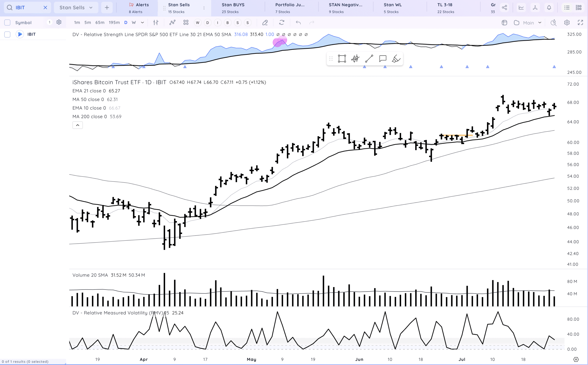Image resolution: width=588 pixels, height=365 pixels.
Task: Open alerts via the bell icon
Action: coord(549,8)
